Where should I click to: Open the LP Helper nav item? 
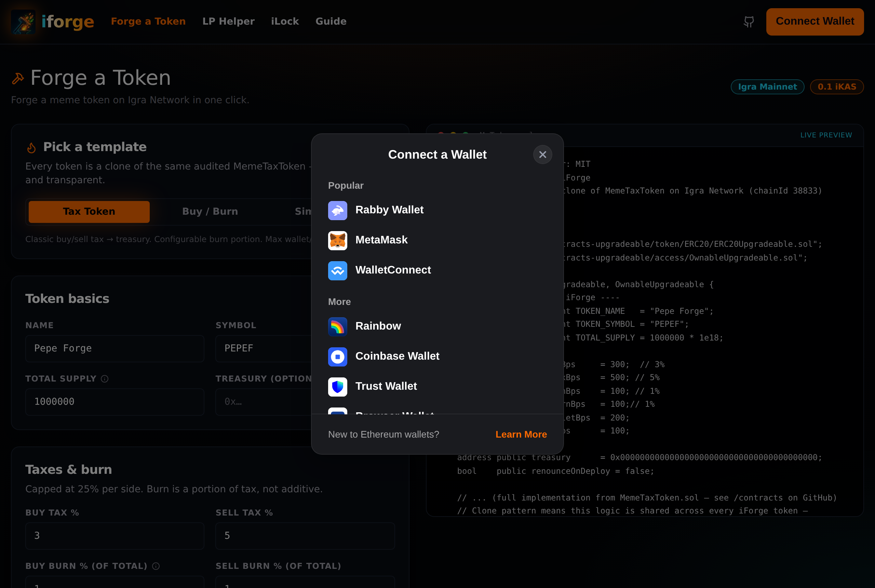pos(228,22)
